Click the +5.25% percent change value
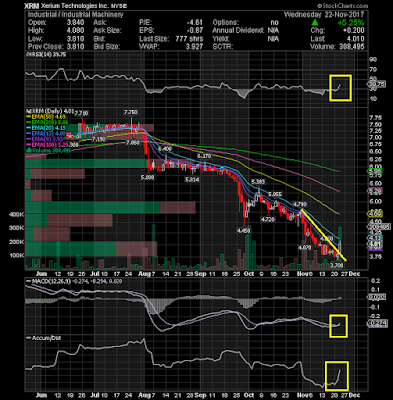393x400 pixels. coord(350,22)
